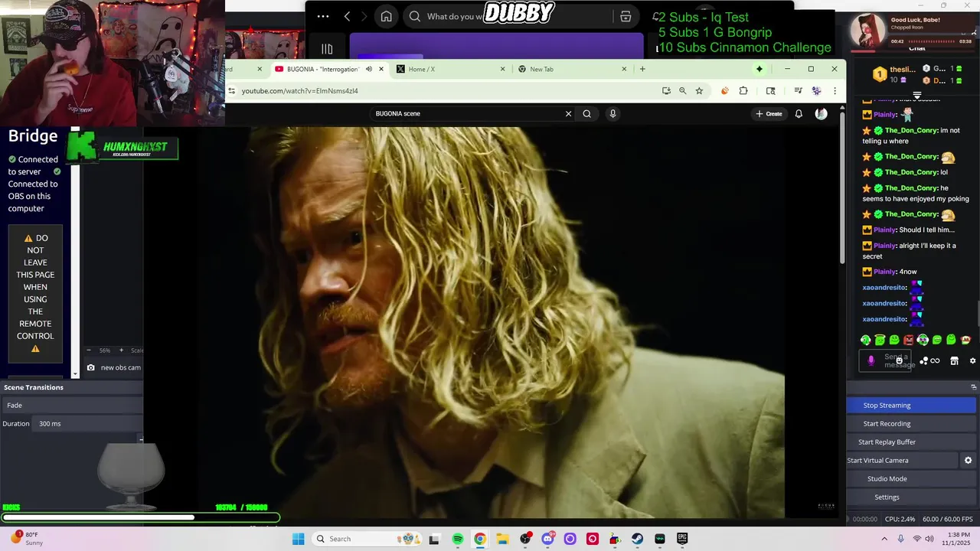Screen dimensions: 980x551
Task: Open File Explorer from the taskbar
Action: (x=502, y=539)
